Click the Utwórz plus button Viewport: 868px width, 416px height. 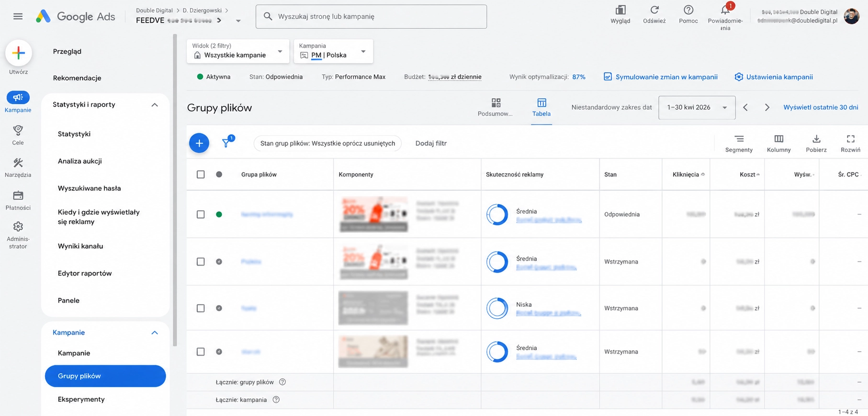(18, 53)
